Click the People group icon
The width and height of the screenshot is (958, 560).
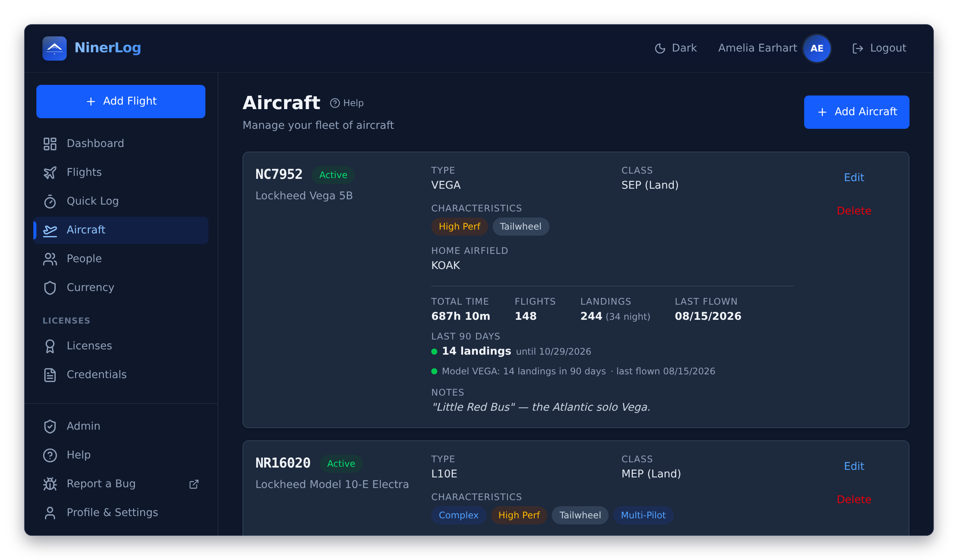pos(50,259)
